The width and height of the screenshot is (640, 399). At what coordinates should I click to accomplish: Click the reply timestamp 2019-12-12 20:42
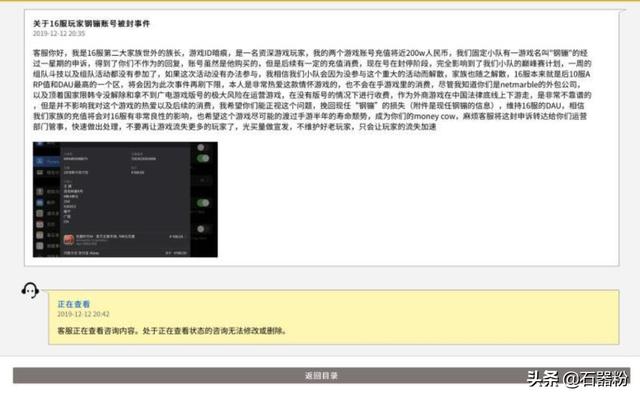(83, 314)
